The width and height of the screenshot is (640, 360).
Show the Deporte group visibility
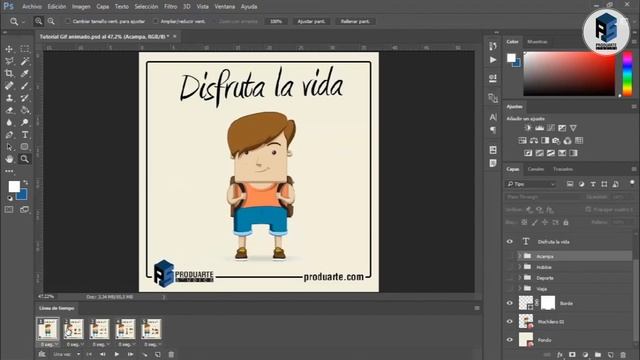click(x=510, y=278)
